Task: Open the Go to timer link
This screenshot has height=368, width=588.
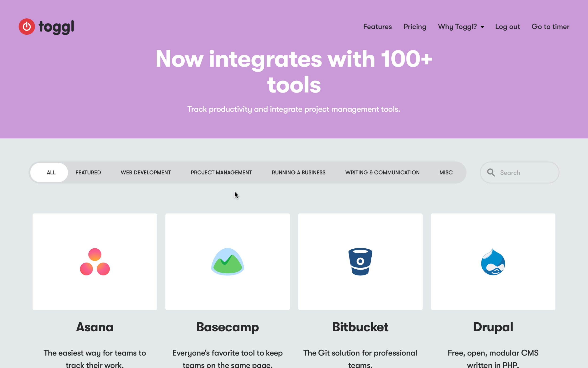Action: tap(550, 27)
